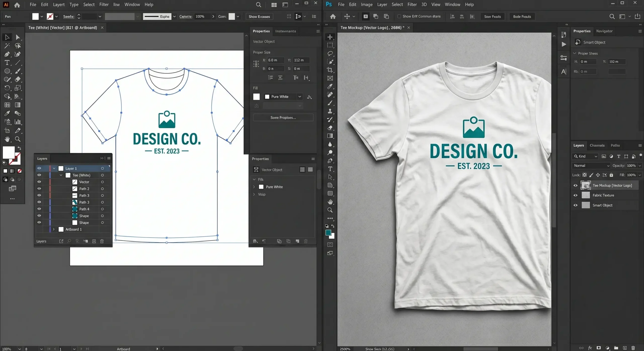Switch to the Navigator tab in Photoshop
Screen dimensions: 644x351
604,31
